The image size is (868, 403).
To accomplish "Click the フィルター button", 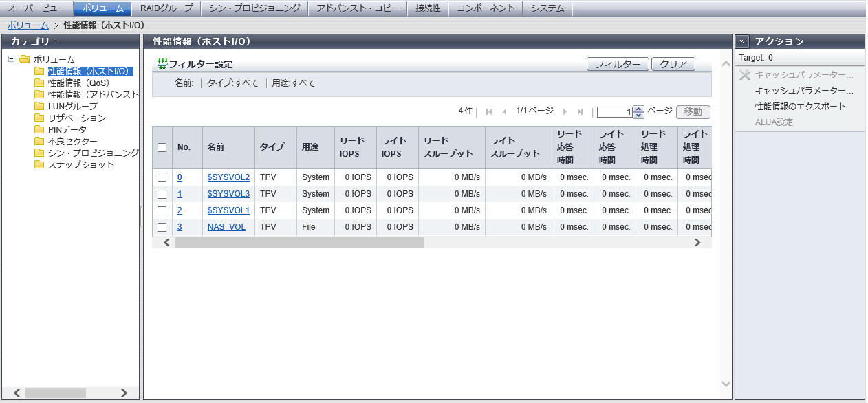I will point(618,64).
